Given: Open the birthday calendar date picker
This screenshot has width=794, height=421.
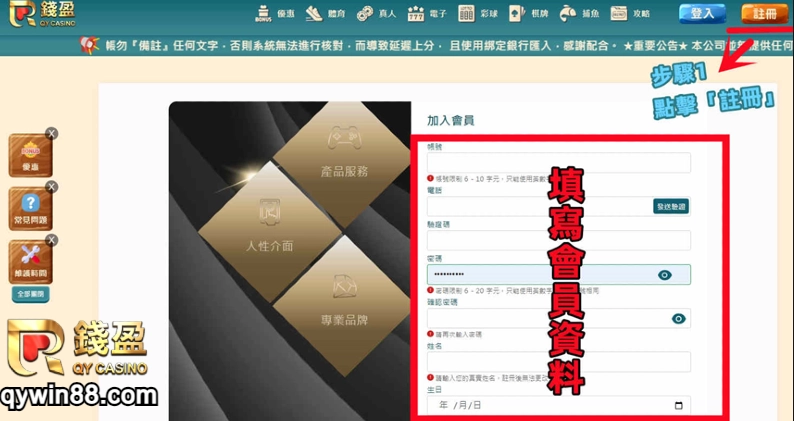Looking at the screenshot, I should (x=679, y=406).
